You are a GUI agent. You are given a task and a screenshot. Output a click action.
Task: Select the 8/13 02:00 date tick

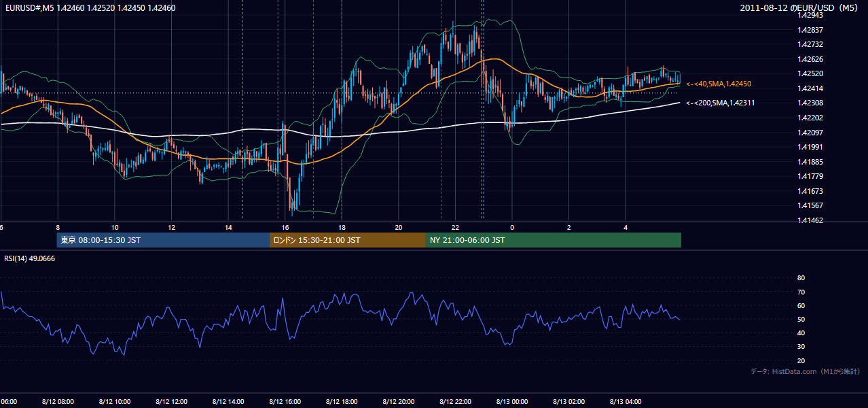568,402
